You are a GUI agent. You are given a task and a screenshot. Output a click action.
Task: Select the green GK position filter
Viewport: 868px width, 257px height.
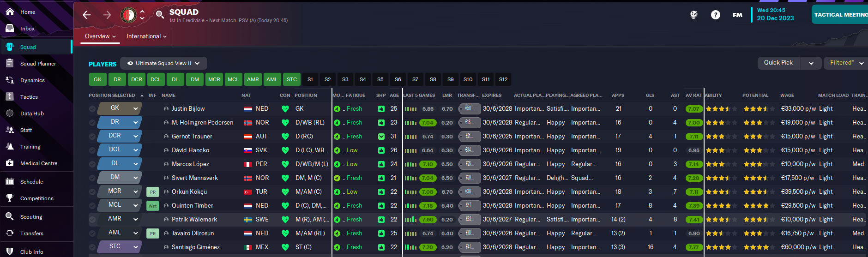point(97,79)
